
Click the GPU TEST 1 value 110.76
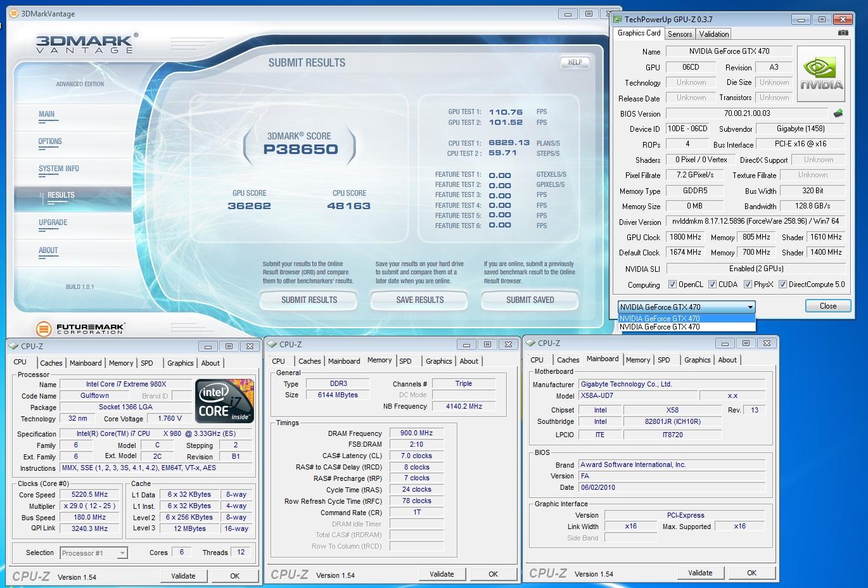(506, 112)
